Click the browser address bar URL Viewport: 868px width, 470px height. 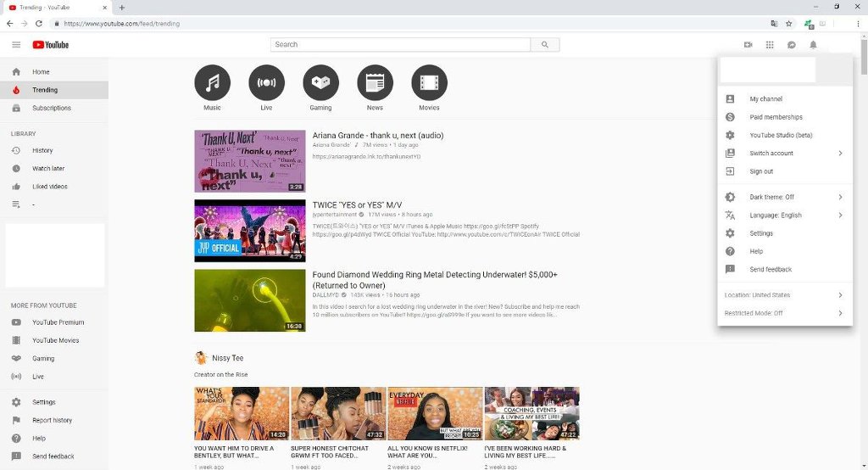tap(122, 24)
